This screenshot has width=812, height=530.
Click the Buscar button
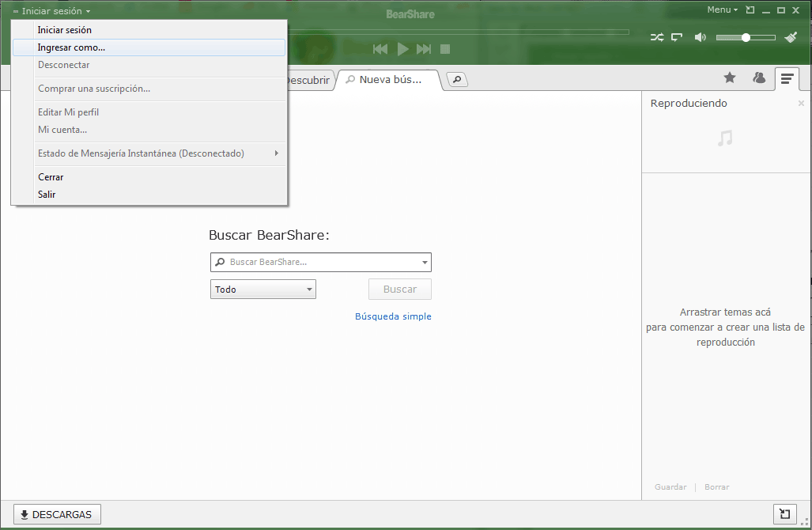tap(400, 289)
